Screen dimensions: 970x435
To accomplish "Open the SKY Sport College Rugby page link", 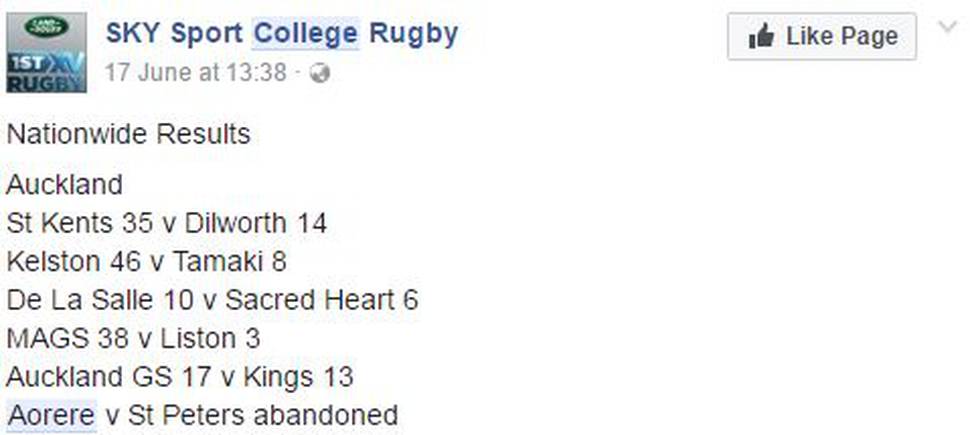I will click(x=282, y=33).
